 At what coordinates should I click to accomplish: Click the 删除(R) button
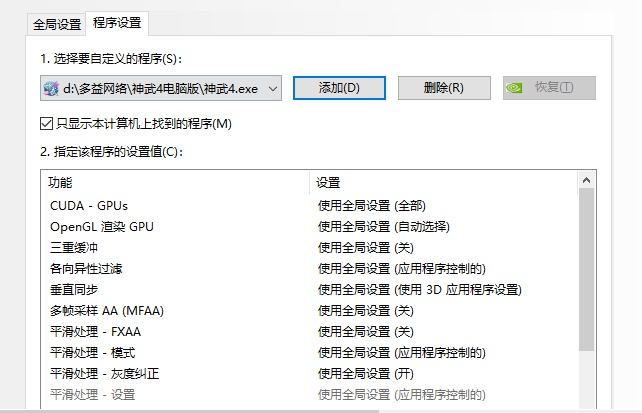pyautogui.click(x=444, y=88)
